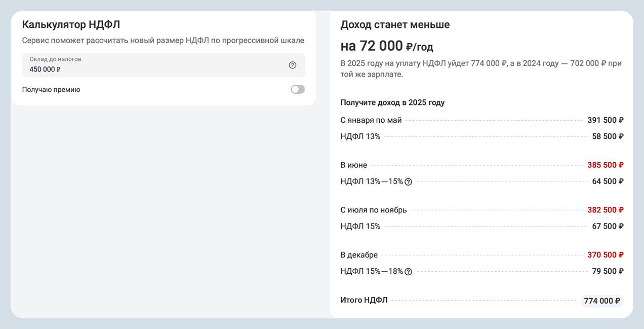Click the Доход станет меньше heading
This screenshot has width=644, height=329.
coord(395,24)
